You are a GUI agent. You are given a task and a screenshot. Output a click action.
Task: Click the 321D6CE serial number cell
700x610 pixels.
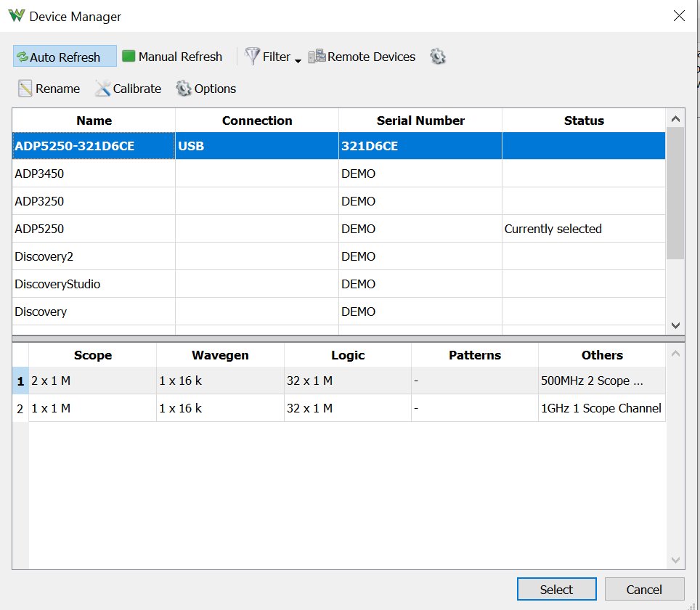coord(420,146)
